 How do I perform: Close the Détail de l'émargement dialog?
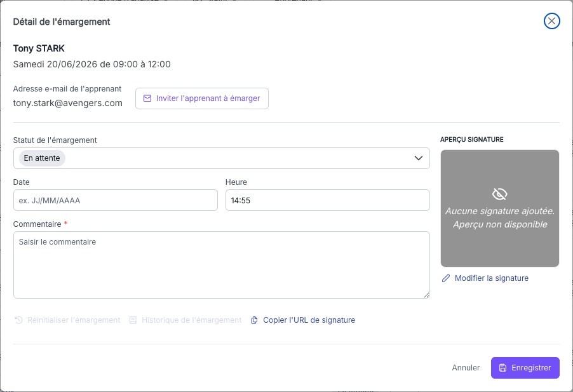tap(552, 21)
